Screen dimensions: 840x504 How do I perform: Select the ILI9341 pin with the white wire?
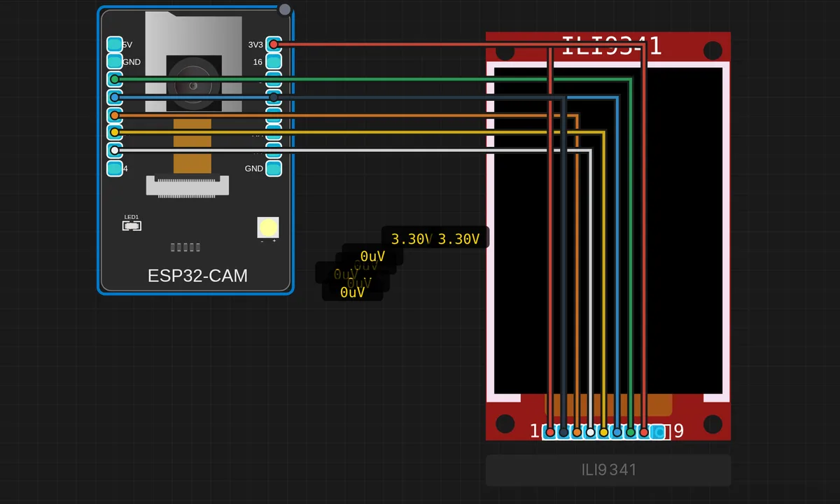(x=590, y=432)
